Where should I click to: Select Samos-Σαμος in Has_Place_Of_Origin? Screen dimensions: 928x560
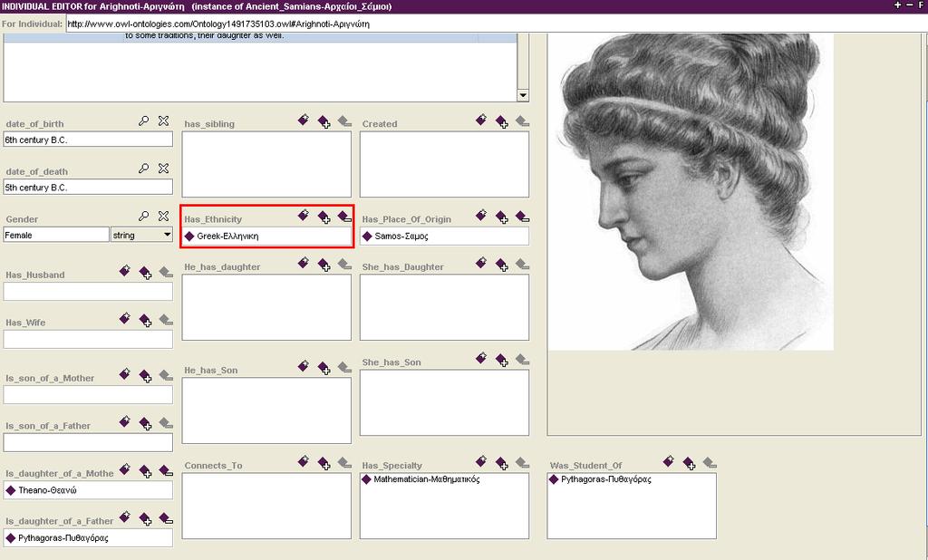(x=401, y=237)
